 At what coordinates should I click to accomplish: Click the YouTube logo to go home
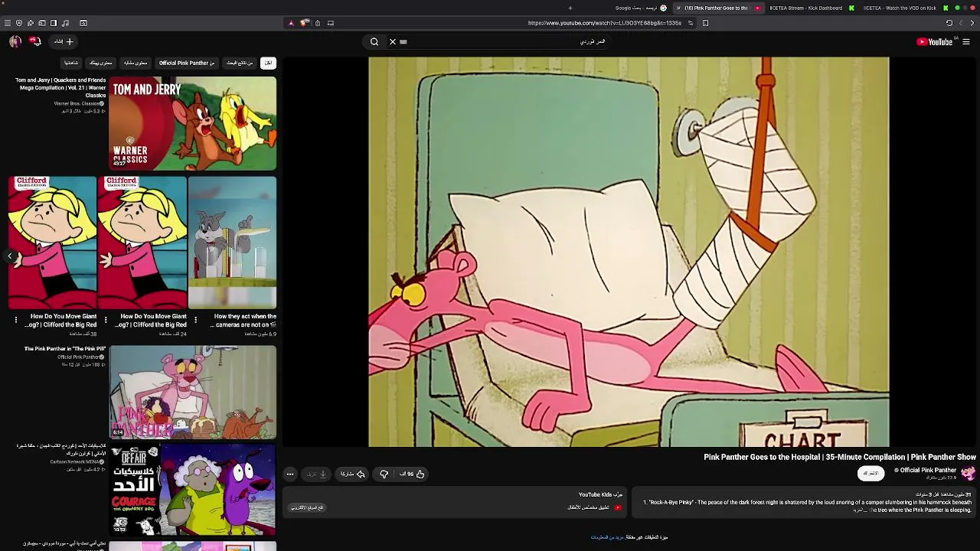point(936,42)
